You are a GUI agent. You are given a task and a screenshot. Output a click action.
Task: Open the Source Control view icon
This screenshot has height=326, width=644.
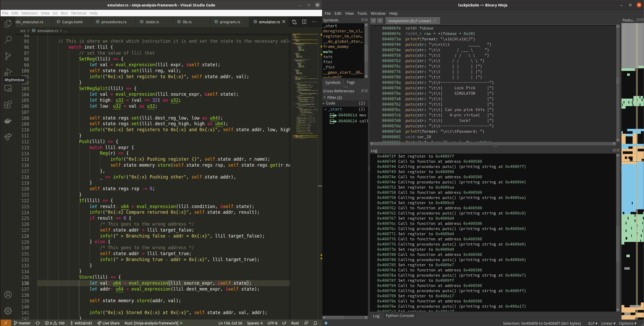[x=8, y=56]
